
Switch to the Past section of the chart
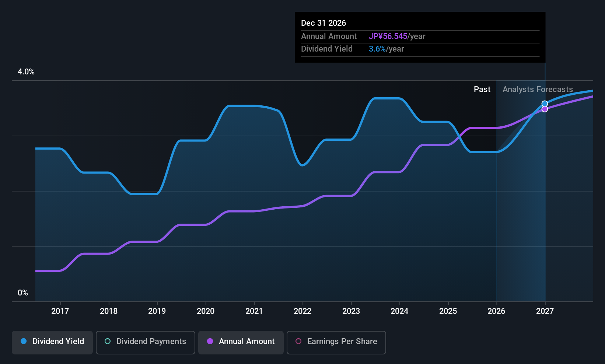[482, 89]
